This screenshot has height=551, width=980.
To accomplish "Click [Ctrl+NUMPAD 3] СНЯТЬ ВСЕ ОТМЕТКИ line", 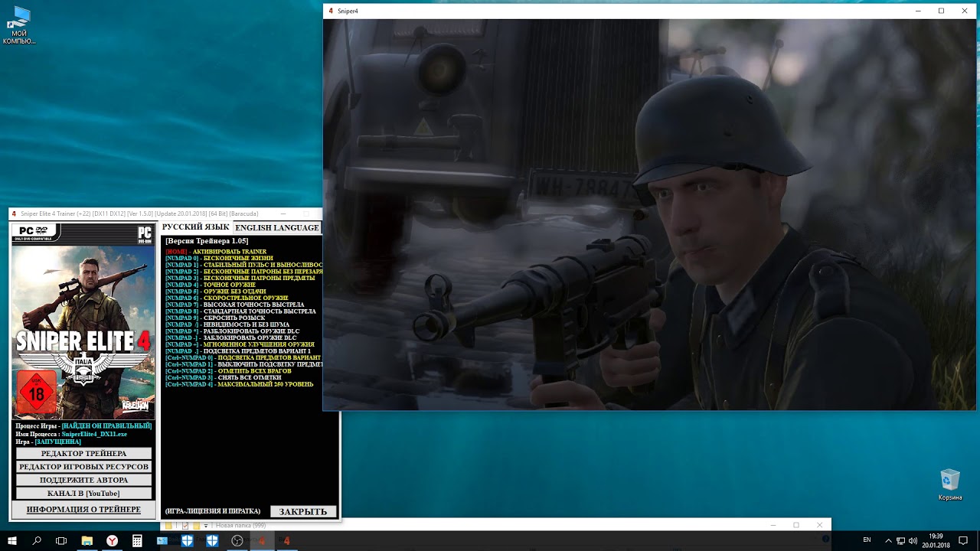I will (223, 377).
